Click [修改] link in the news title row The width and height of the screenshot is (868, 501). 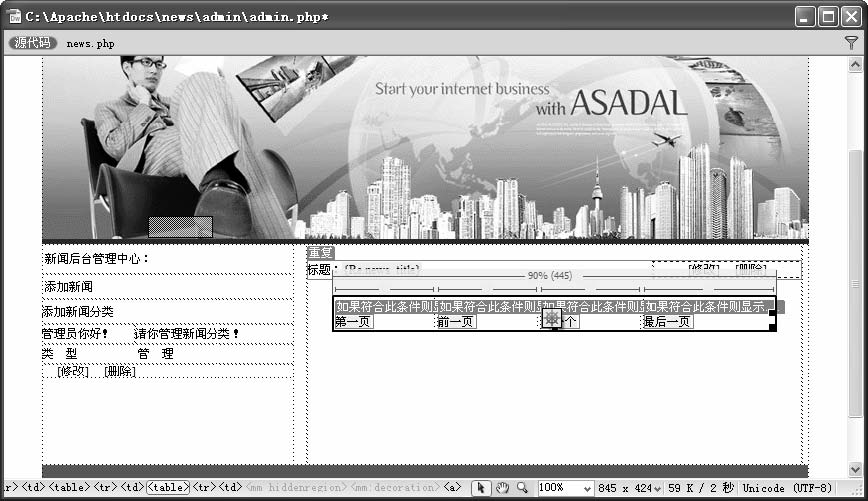pyautogui.click(x=704, y=269)
